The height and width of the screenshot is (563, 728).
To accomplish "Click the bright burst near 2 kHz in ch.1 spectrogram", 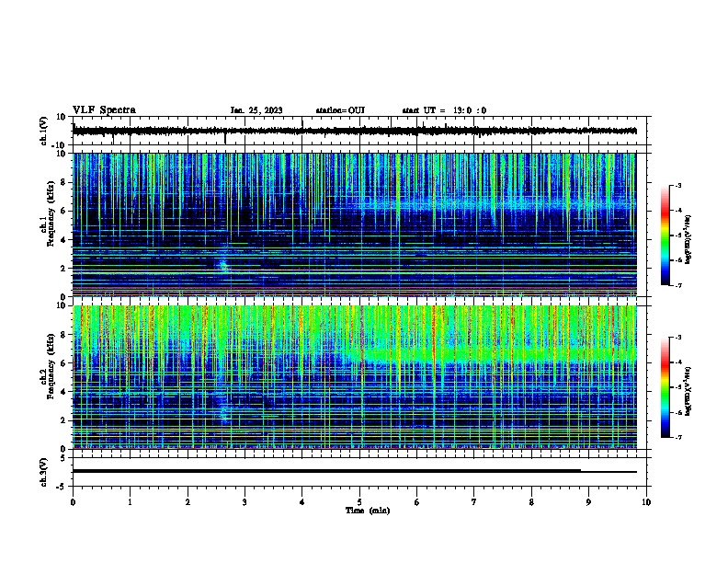I will [x=223, y=265].
